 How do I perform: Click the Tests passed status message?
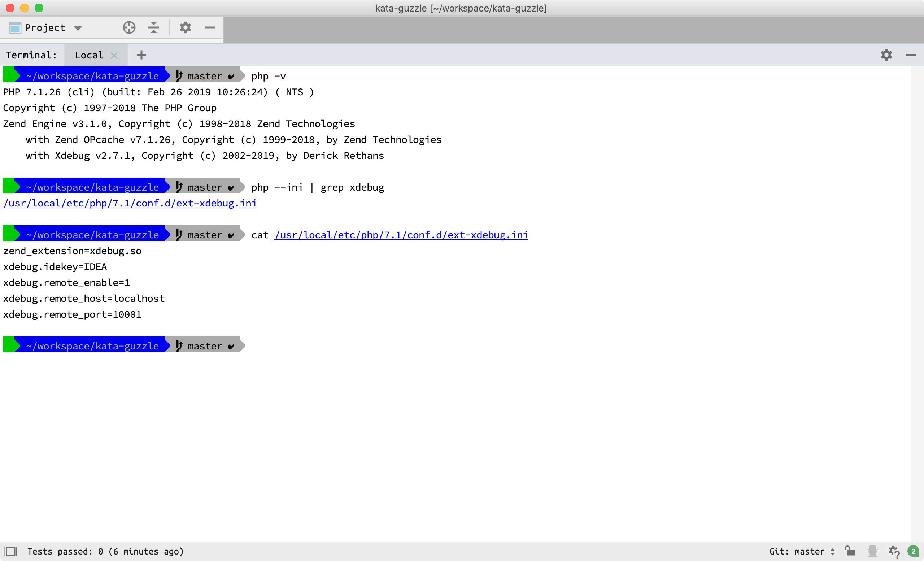[x=105, y=551]
